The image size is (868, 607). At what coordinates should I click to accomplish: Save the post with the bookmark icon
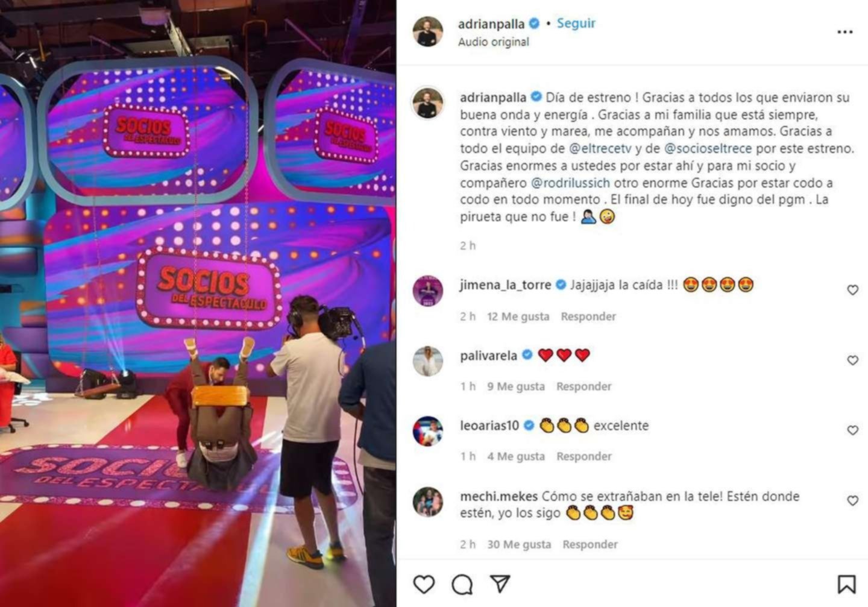846,584
